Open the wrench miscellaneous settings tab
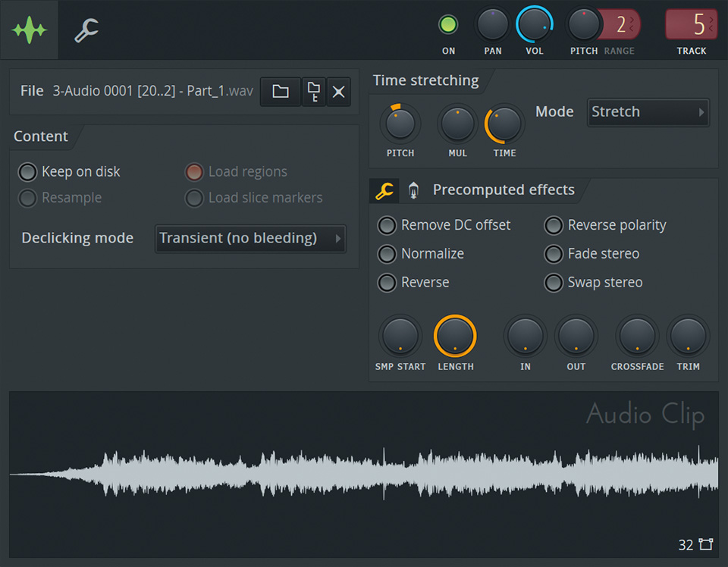 click(86, 30)
